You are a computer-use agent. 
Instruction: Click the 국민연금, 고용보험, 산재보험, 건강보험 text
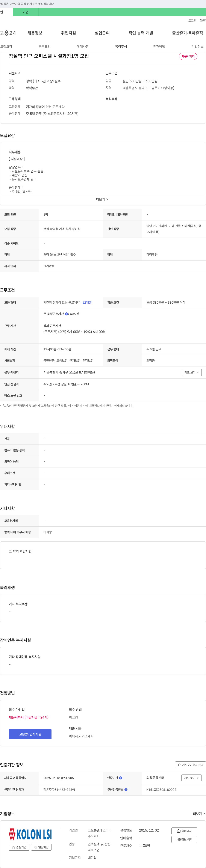click(68, 360)
